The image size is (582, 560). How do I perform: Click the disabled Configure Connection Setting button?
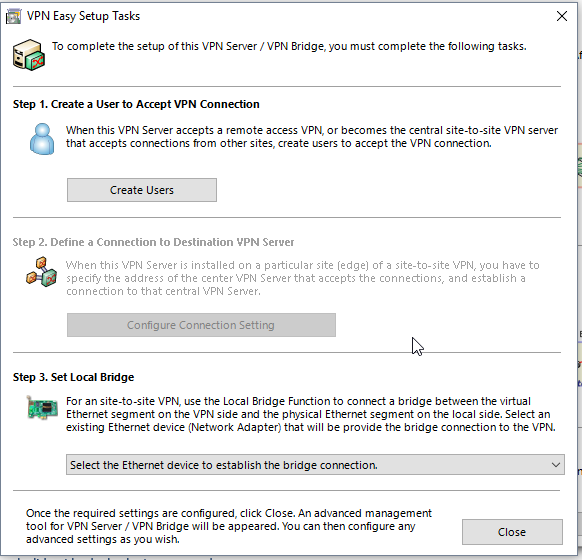[201, 325]
